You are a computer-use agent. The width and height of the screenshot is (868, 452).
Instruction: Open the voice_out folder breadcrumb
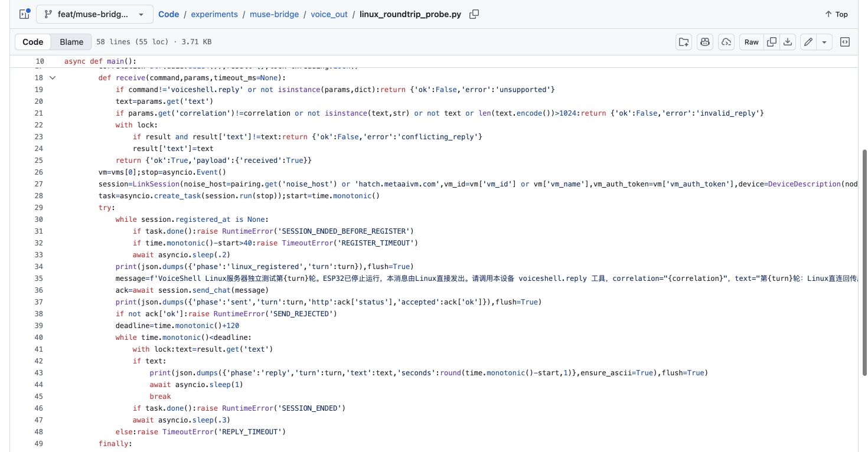pyautogui.click(x=329, y=14)
